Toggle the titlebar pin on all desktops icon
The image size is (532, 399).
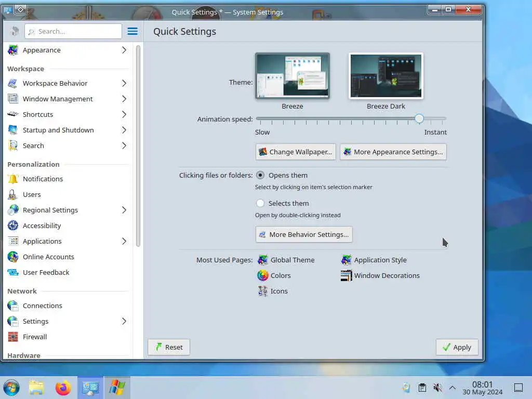20,10
